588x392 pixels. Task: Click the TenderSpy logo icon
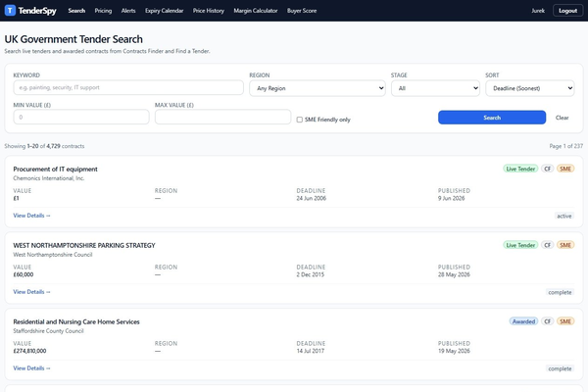(10, 11)
